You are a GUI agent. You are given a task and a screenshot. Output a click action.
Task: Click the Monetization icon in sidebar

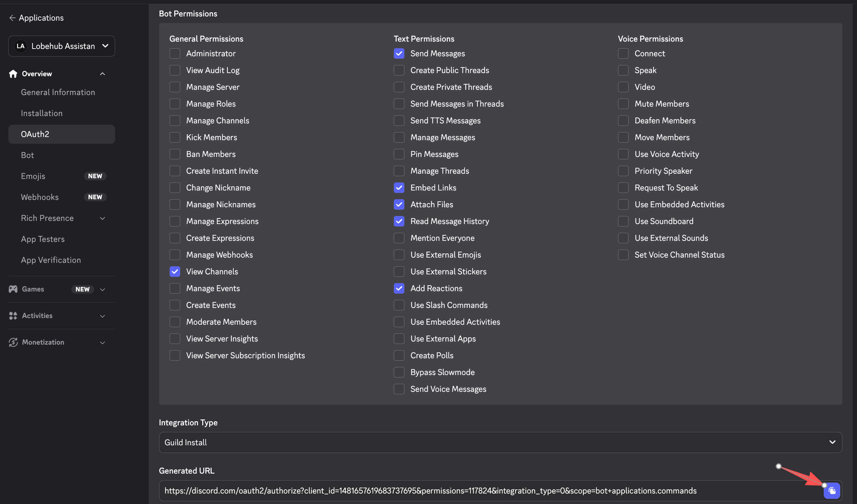coord(13,342)
